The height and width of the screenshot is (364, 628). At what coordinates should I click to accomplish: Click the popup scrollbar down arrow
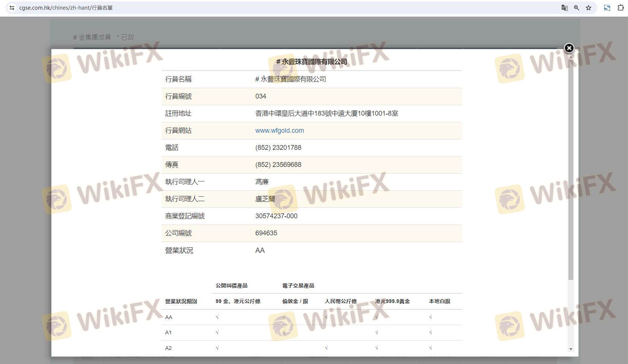click(x=571, y=349)
